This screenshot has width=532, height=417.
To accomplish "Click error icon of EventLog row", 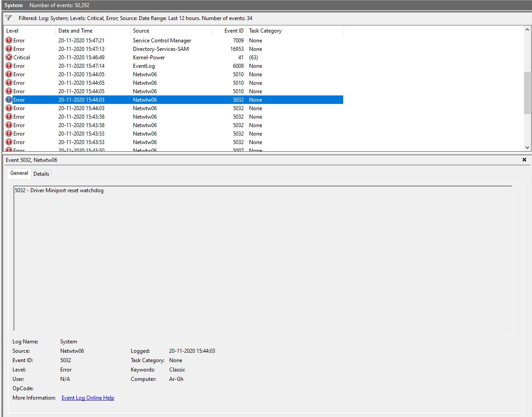I will pyautogui.click(x=9, y=66).
